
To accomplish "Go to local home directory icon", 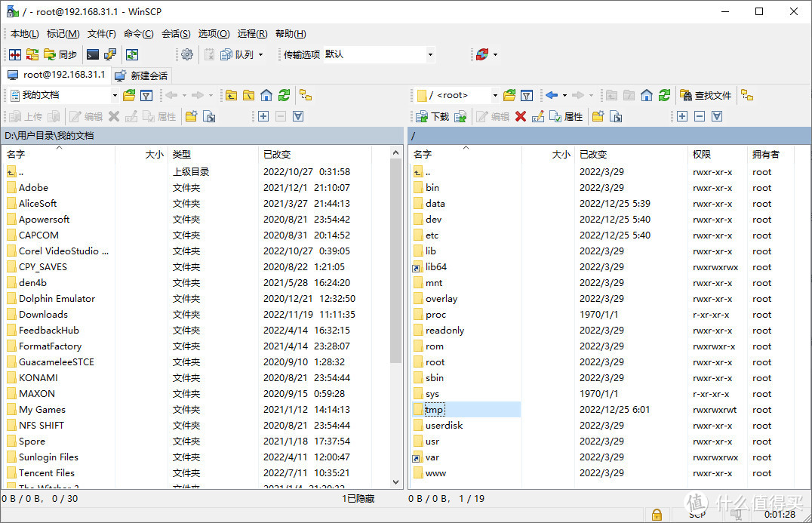I will point(266,95).
